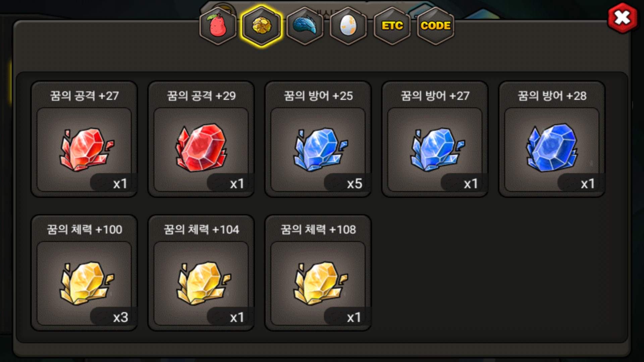Open the egg inventory tab
Image resolution: width=644 pixels, height=362 pixels.
click(x=348, y=26)
